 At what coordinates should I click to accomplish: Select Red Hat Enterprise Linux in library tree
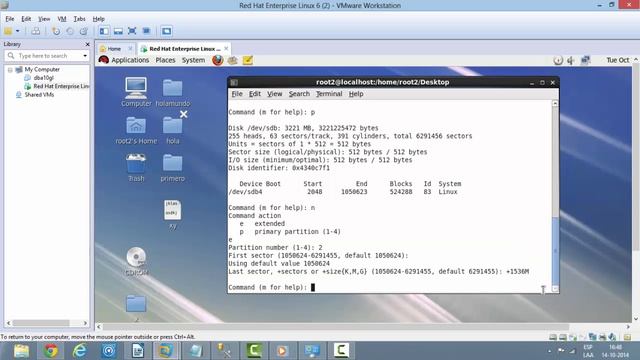pyautogui.click(x=61, y=86)
